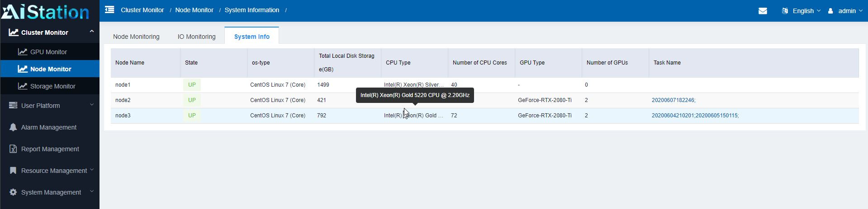Open the English language dropdown
The image size is (868, 209).
point(807,11)
